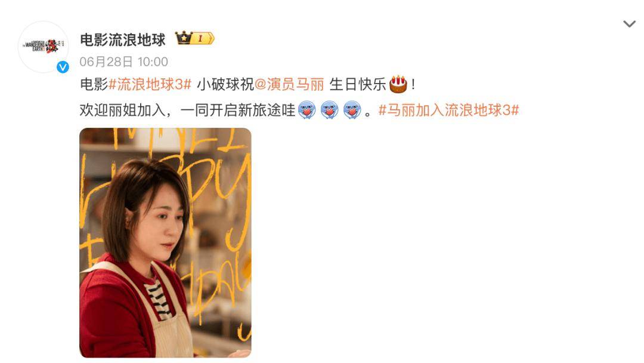Click the word 电影 starting the post
The image size is (644, 363).
[x=94, y=84]
